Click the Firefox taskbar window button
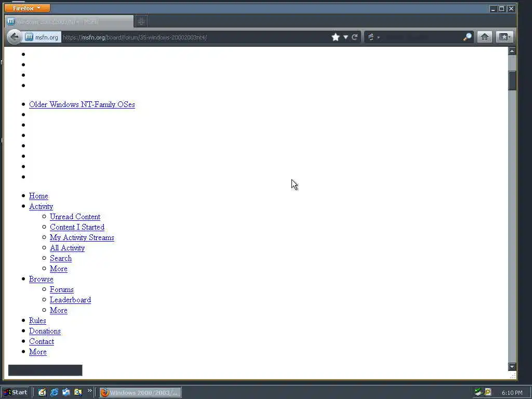The image size is (532, 399). (140, 393)
